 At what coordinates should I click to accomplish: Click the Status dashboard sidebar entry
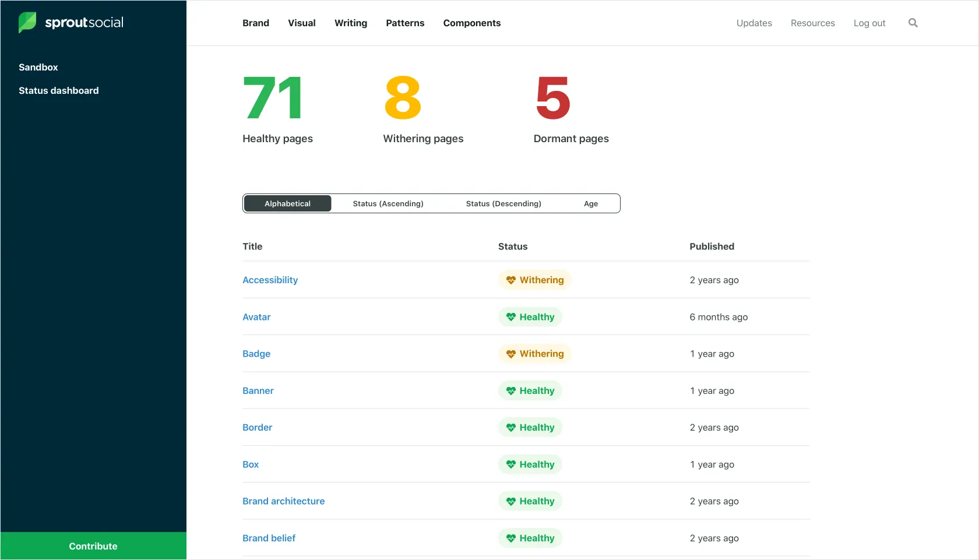tap(58, 90)
